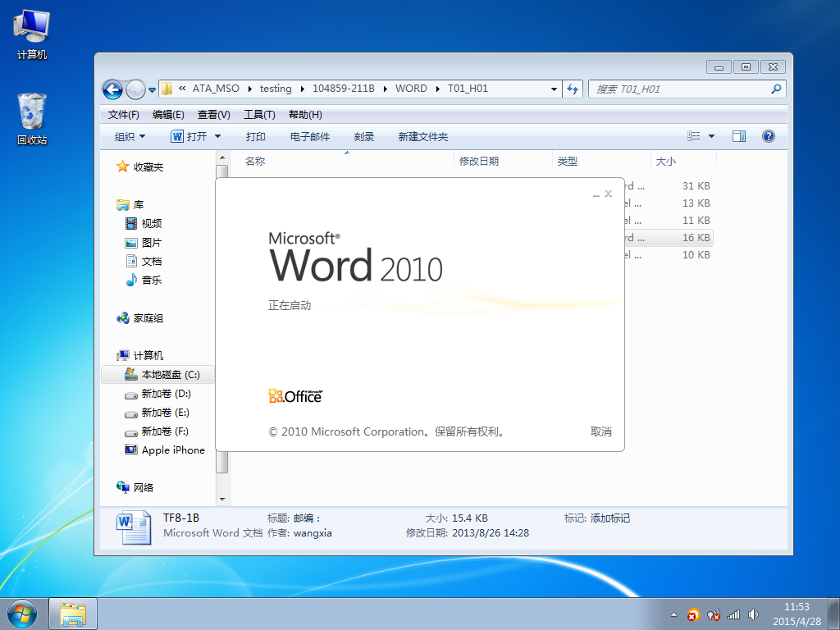Image resolution: width=840 pixels, height=630 pixels.
Task: Click 刻录 in the toolbar
Action: (363, 137)
